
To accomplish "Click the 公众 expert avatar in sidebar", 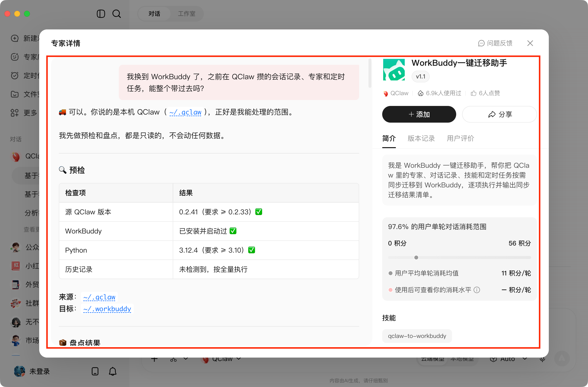I will [16, 247].
